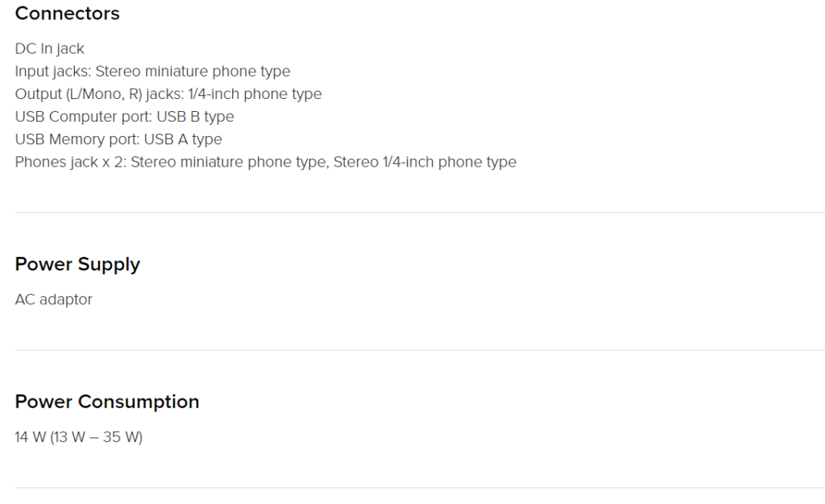Click the 'USB Memory port: USB A type' text
825x504 pixels.
118,139
